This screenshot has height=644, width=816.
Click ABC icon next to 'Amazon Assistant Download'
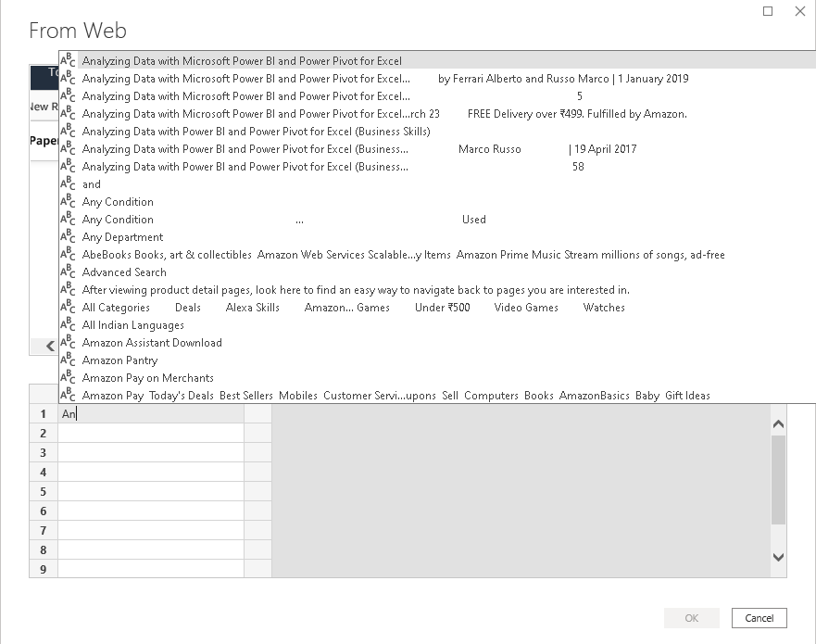pos(68,342)
